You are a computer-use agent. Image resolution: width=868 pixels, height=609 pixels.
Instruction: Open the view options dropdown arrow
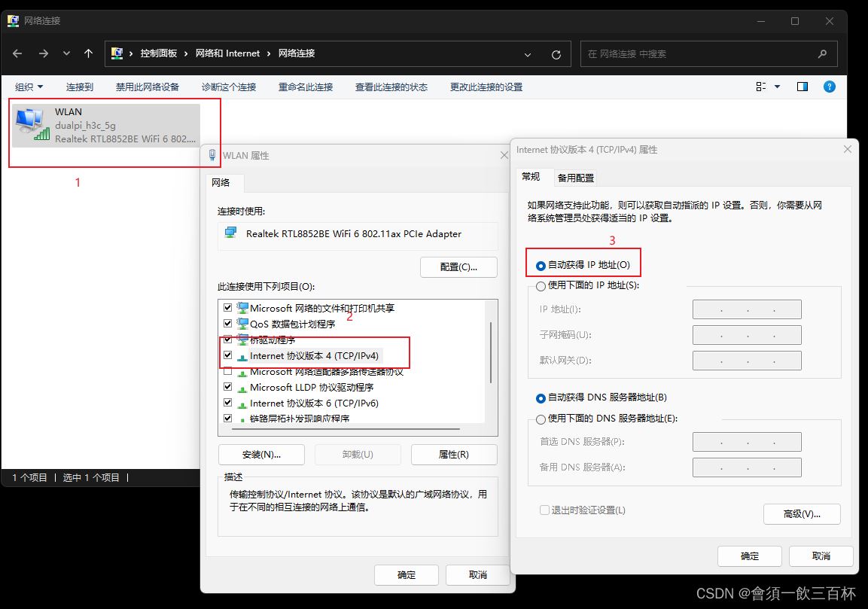[777, 87]
